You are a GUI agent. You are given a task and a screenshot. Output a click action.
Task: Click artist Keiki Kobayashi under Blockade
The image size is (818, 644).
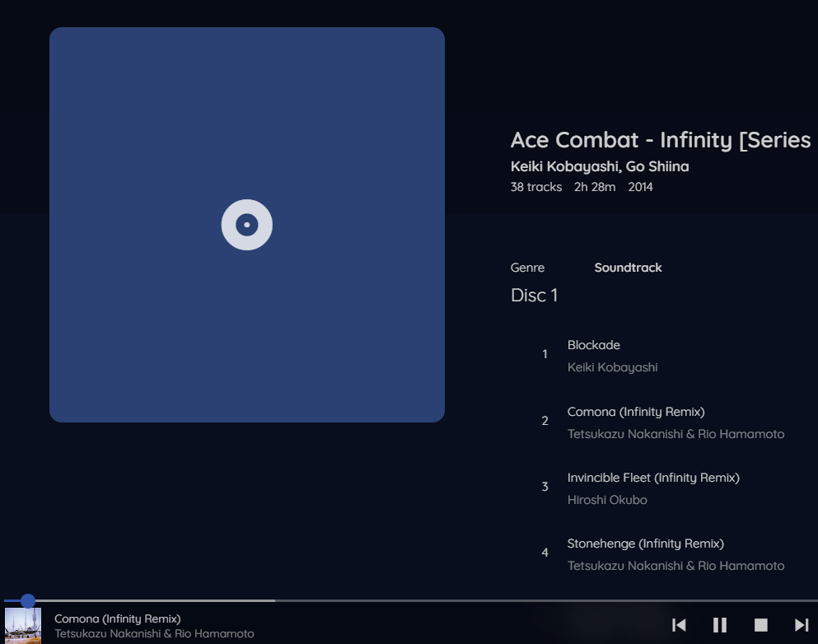612,367
